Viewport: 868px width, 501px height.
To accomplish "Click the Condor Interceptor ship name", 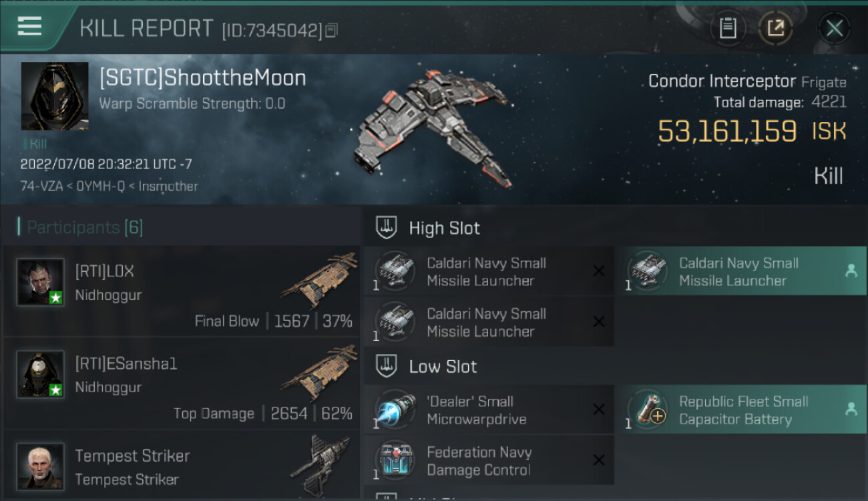I will [722, 81].
